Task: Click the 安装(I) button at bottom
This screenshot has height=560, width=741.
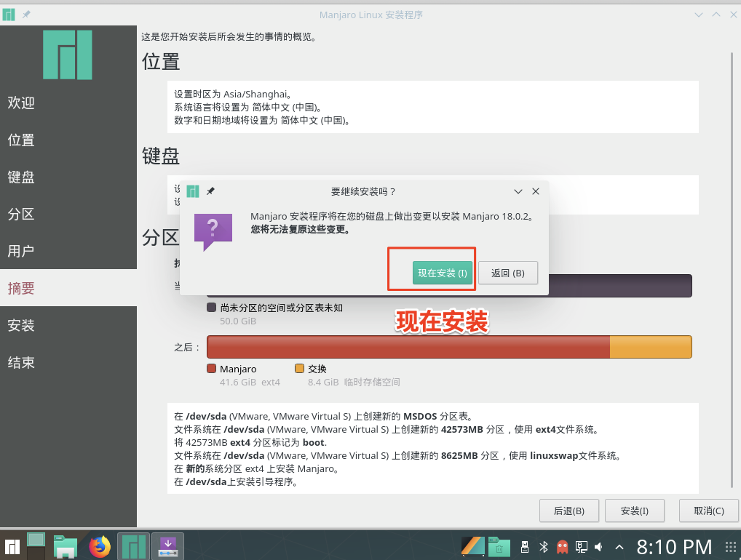Action: point(635,511)
